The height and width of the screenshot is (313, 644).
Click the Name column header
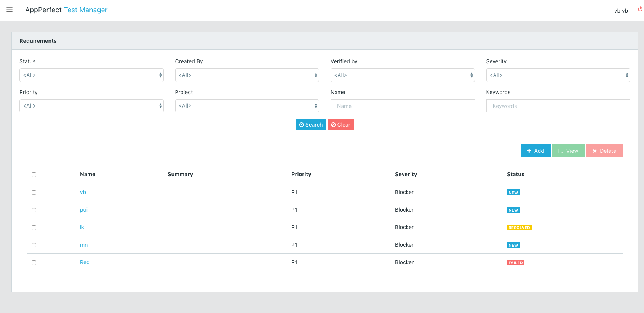pos(88,174)
